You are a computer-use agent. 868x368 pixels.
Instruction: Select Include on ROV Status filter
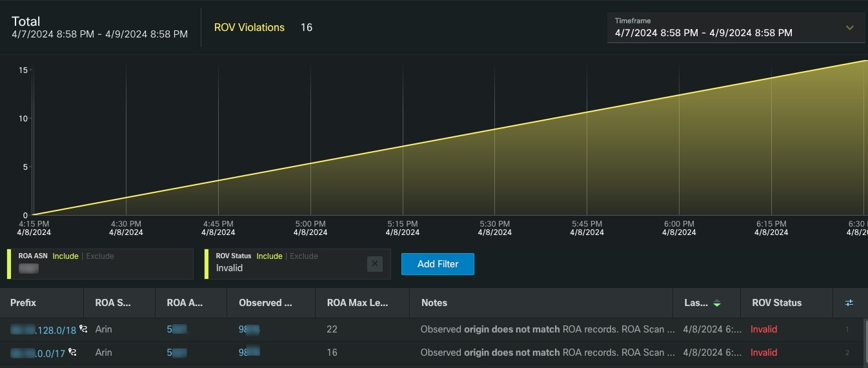click(x=269, y=256)
